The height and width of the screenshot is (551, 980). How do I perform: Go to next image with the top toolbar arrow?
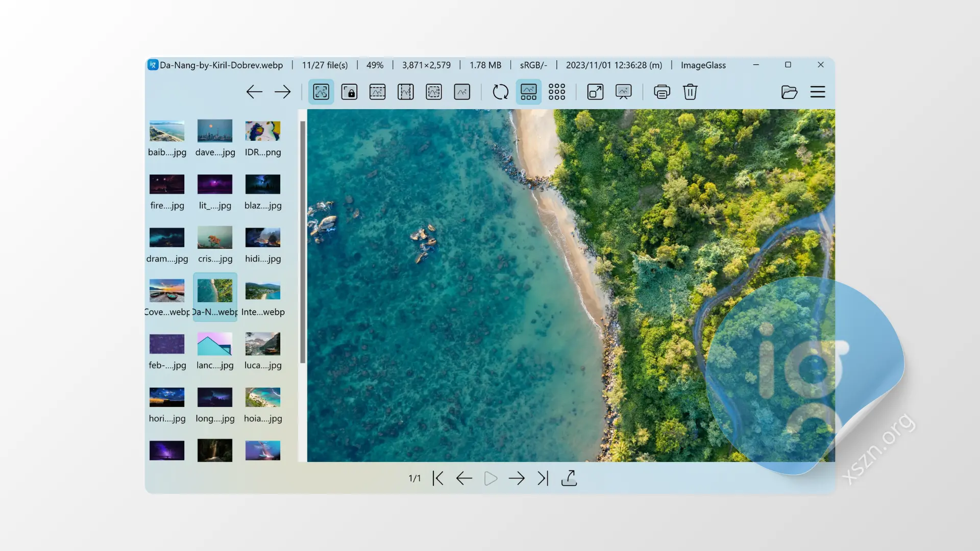(282, 92)
